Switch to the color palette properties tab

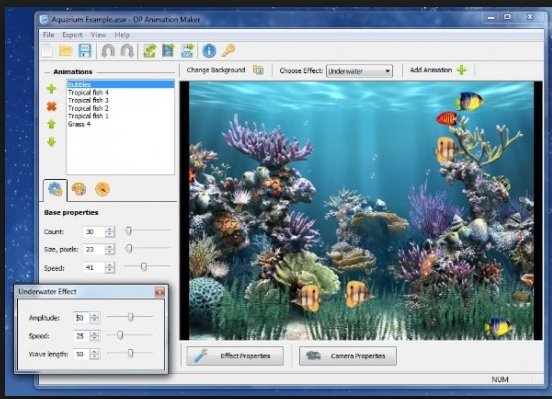[x=79, y=189]
